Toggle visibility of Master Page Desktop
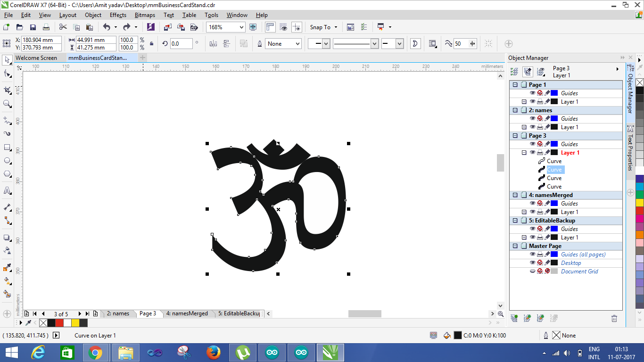The height and width of the screenshot is (362, 644). point(532,263)
